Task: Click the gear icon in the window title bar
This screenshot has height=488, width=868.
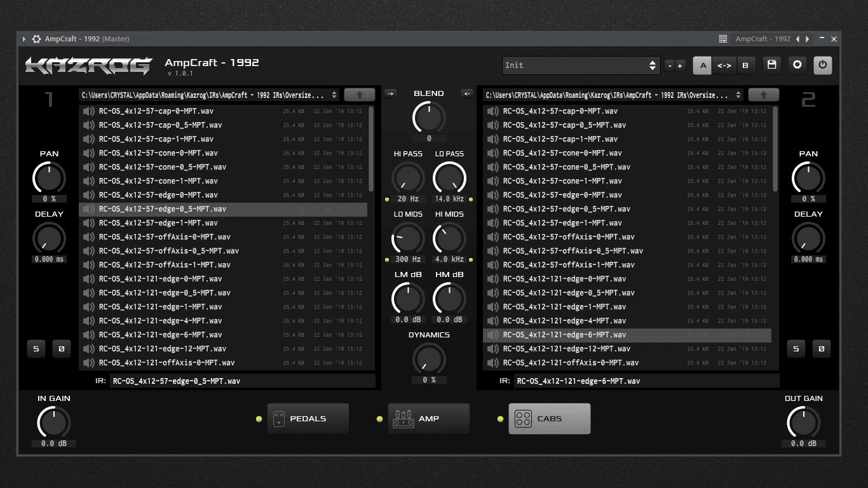Action: (x=36, y=39)
